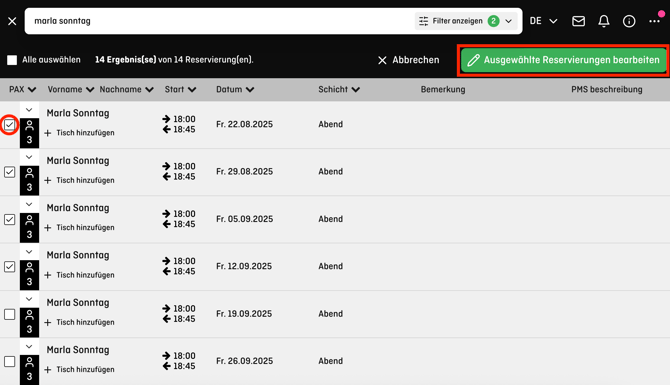Click the Bemerkung column header
670x385 pixels.
[443, 89]
